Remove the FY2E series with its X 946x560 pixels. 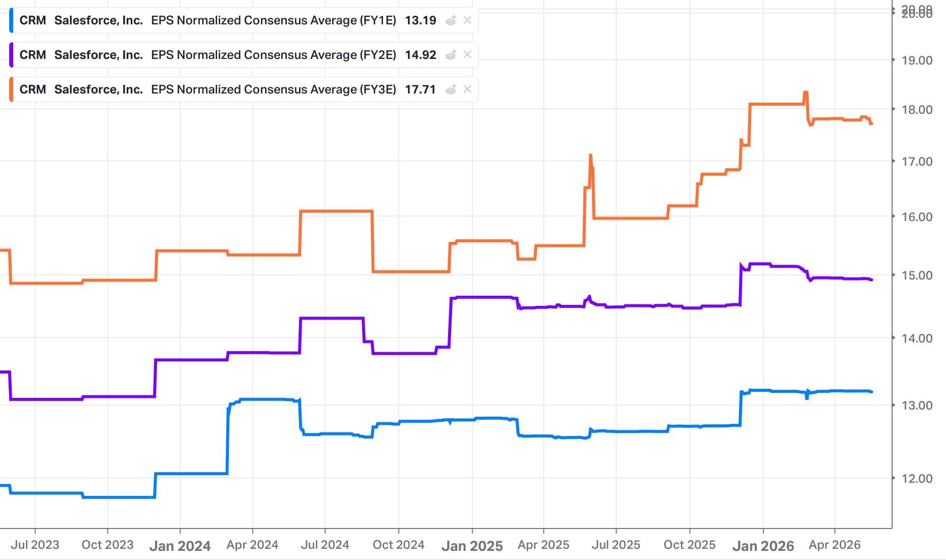click(x=467, y=55)
